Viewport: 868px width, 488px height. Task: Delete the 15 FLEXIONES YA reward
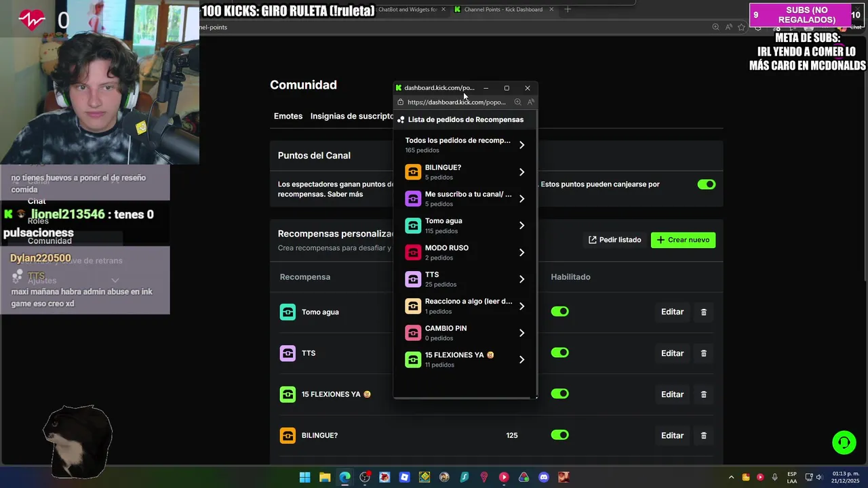click(x=703, y=394)
